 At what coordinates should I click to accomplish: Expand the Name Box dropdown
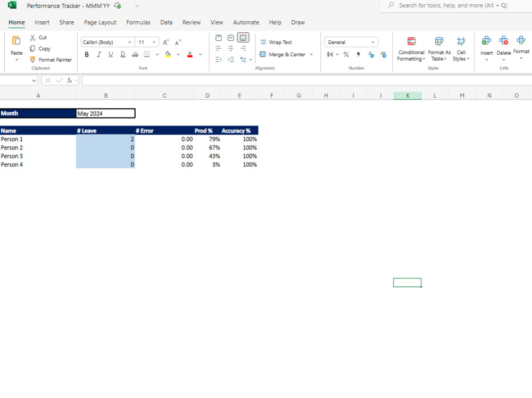(x=34, y=80)
